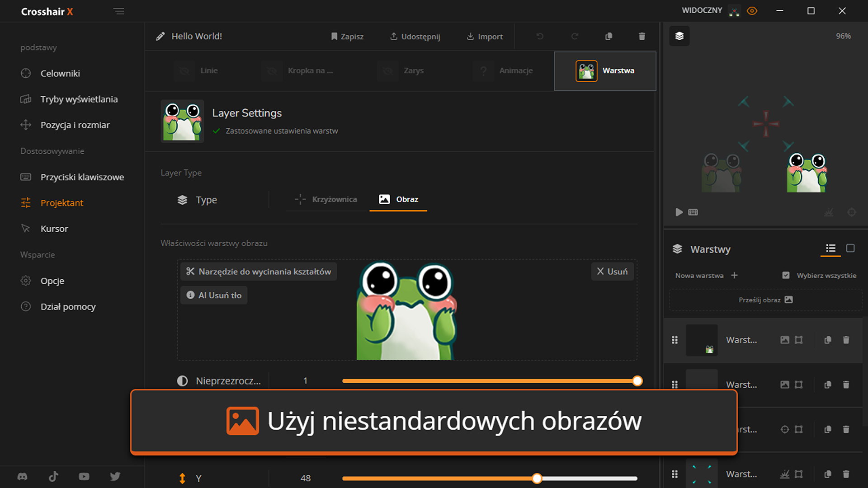Add a new layer with the plus icon

click(x=734, y=275)
